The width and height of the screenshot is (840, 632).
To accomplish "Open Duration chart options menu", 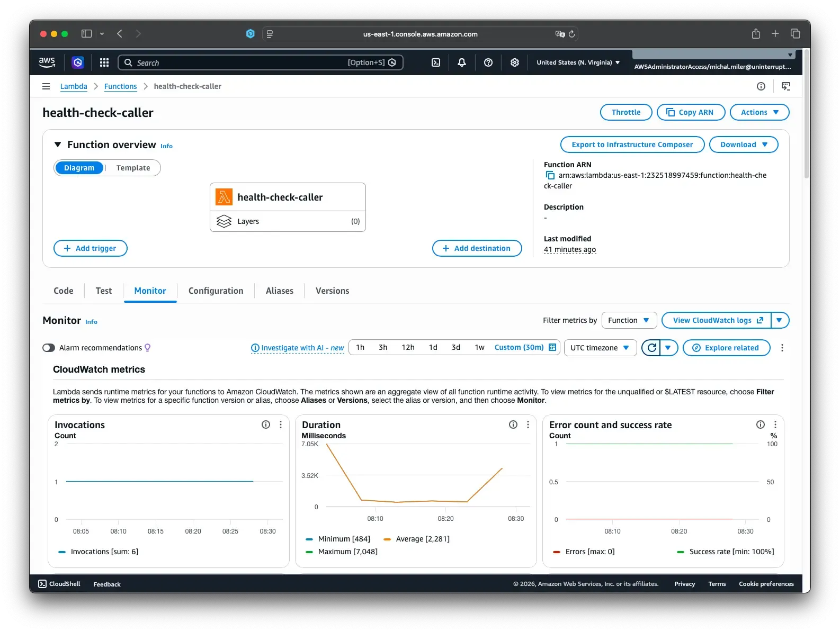I will pyautogui.click(x=528, y=425).
